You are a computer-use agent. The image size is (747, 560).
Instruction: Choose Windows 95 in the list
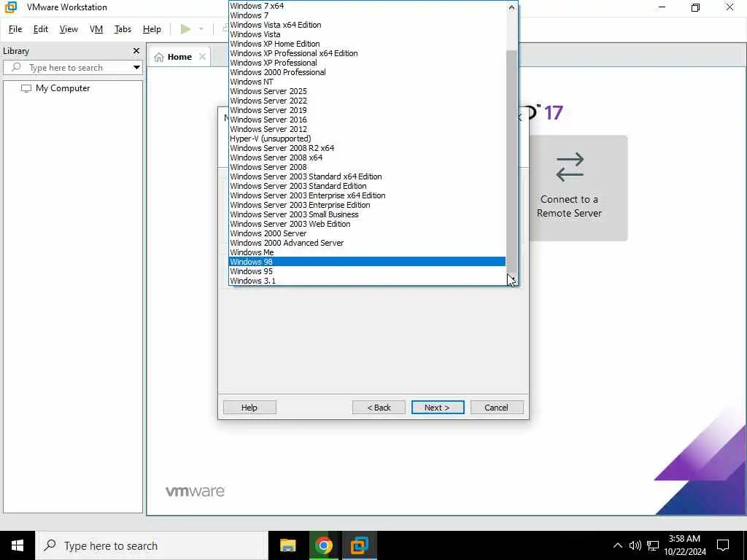(367, 271)
